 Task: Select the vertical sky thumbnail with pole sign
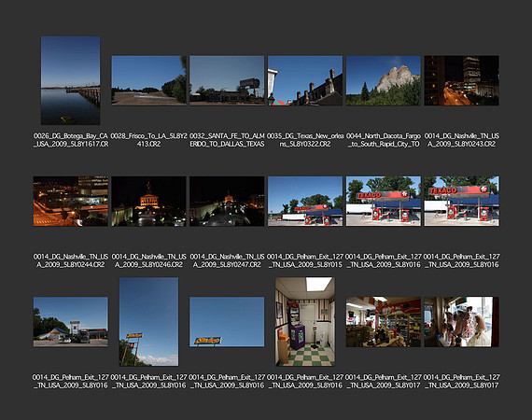pos(148,322)
